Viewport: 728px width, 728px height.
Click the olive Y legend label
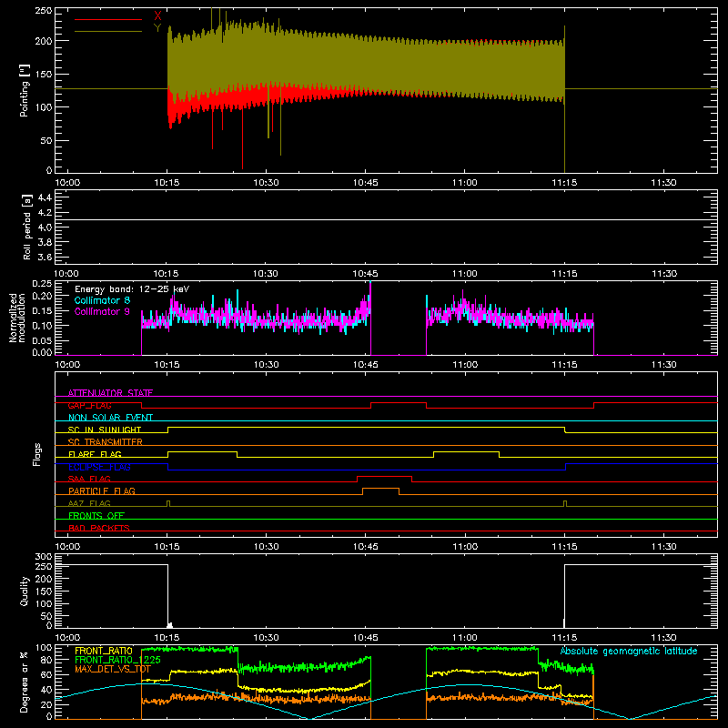click(x=157, y=28)
